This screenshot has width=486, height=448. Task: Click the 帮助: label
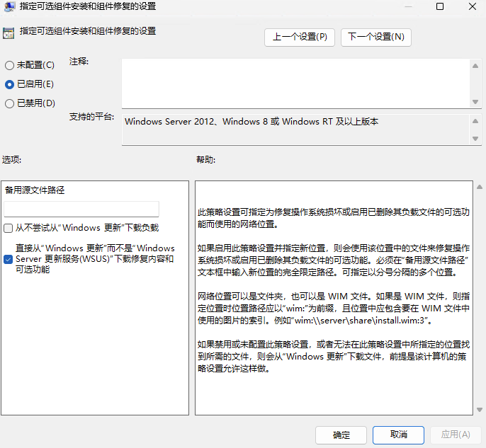pyautogui.click(x=205, y=160)
